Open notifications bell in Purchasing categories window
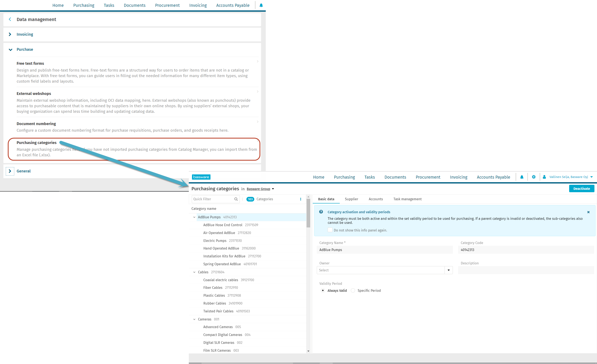597x364 pixels. click(522, 177)
